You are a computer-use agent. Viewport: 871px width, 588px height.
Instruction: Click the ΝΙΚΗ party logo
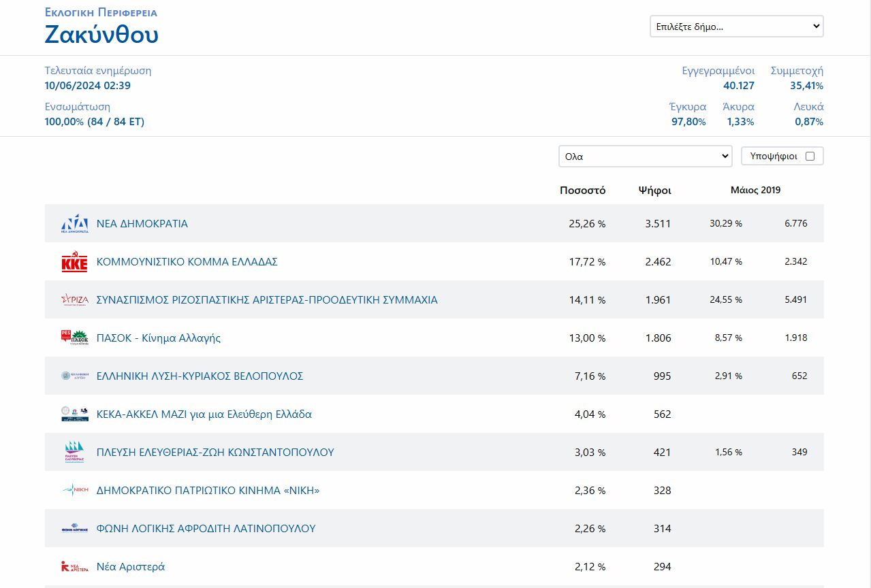click(74, 491)
